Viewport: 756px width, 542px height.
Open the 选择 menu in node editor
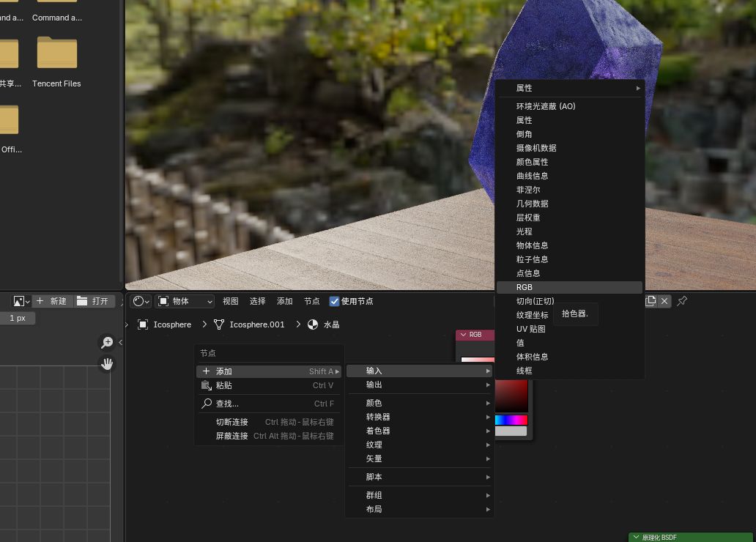tap(257, 301)
